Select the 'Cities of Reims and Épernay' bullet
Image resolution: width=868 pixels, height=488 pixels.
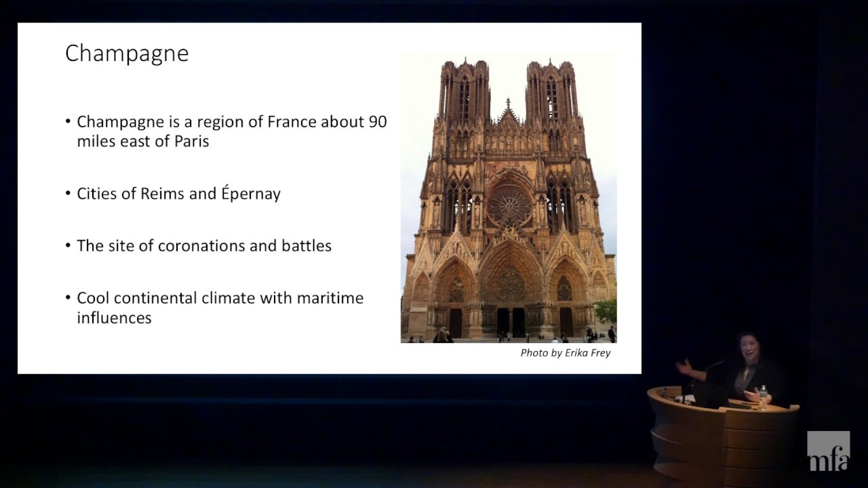[178, 194]
